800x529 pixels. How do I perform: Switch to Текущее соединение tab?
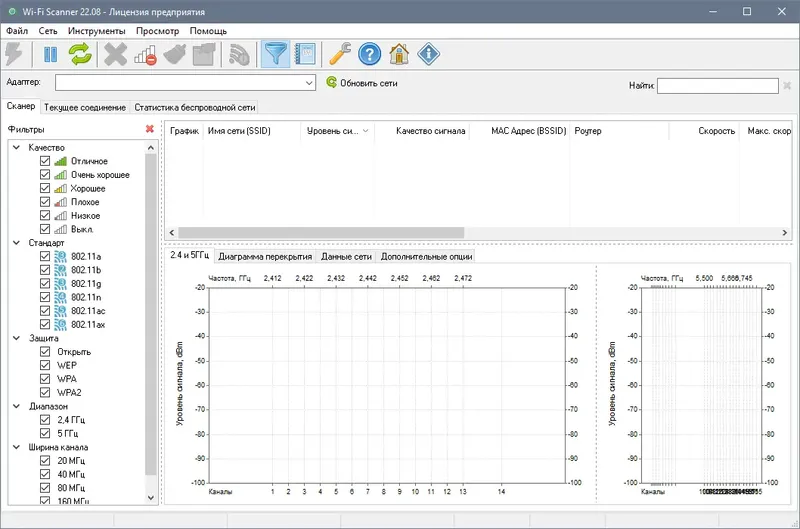tap(85, 108)
